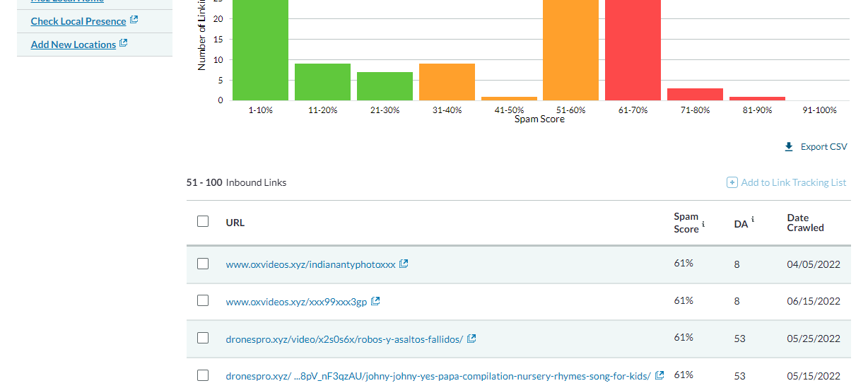
Task: Click the red 61-70% spam score bar
Action: coord(633,49)
